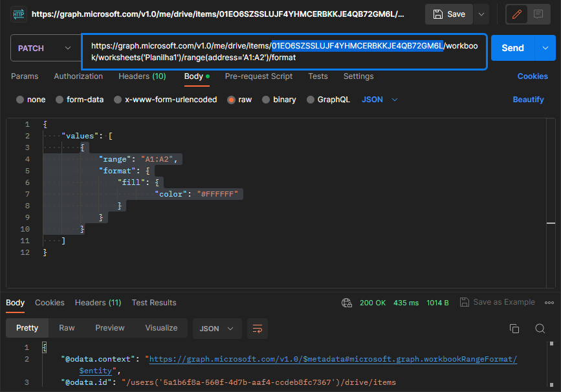Click the 435 ms response time
The height and width of the screenshot is (392, 561).
[x=406, y=303]
